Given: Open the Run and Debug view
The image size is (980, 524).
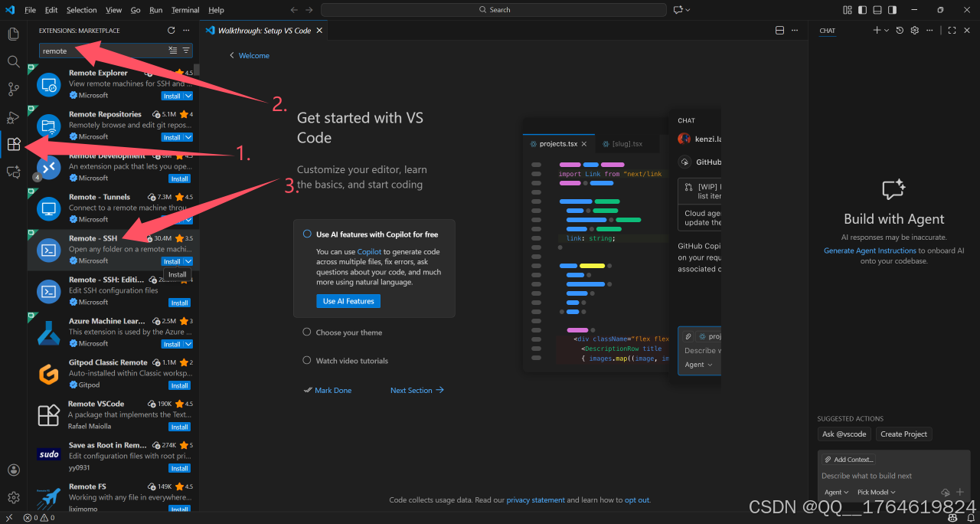Looking at the screenshot, I should click(13, 117).
